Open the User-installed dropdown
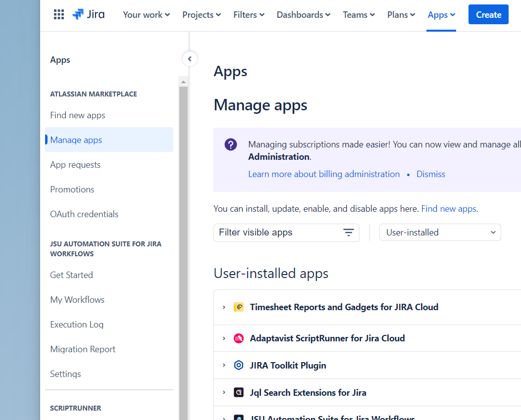This screenshot has height=420, width=521. (x=440, y=233)
